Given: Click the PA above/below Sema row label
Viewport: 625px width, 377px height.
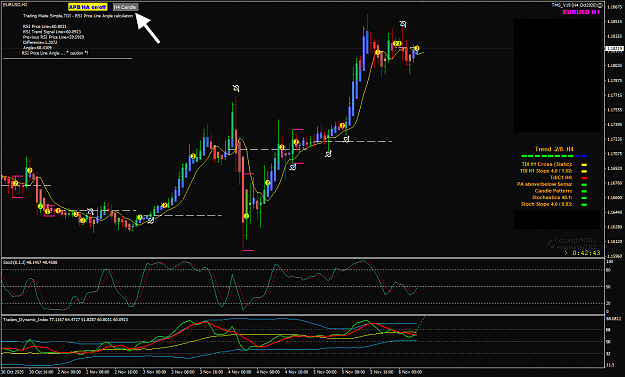Looking at the screenshot, I should [x=545, y=184].
